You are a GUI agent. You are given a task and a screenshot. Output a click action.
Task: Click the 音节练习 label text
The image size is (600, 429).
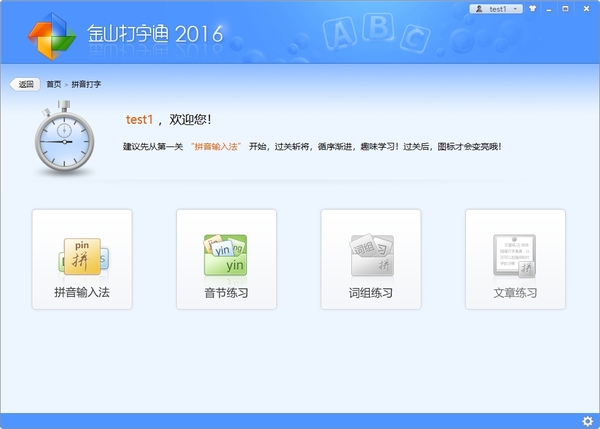226,293
